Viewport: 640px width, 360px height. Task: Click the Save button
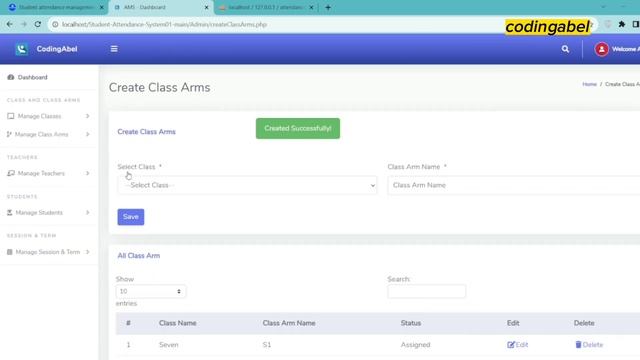coord(131,217)
